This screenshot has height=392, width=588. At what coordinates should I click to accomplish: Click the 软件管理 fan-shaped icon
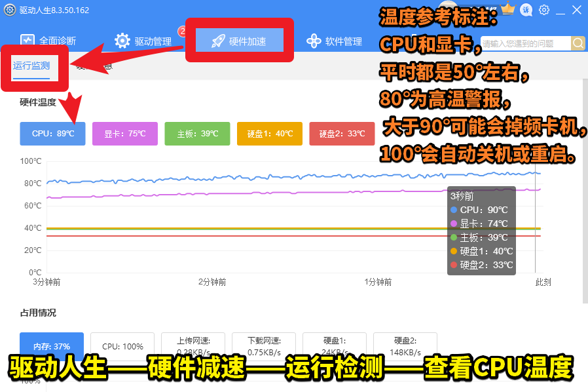pyautogui.click(x=314, y=41)
